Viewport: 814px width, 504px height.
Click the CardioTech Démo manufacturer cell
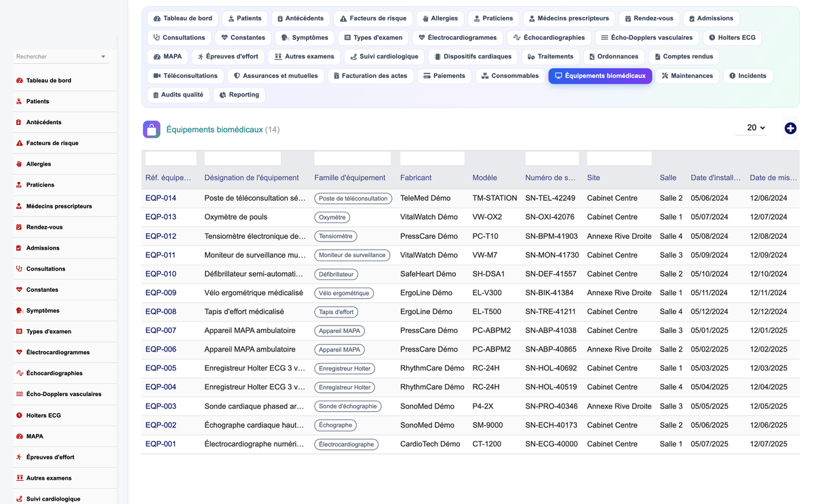[430, 444]
